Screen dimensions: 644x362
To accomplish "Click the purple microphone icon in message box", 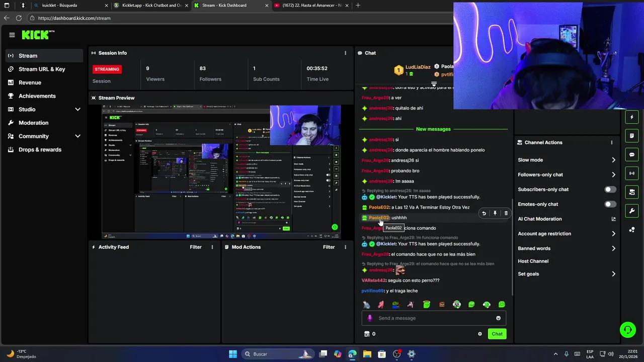I will pyautogui.click(x=370, y=318).
